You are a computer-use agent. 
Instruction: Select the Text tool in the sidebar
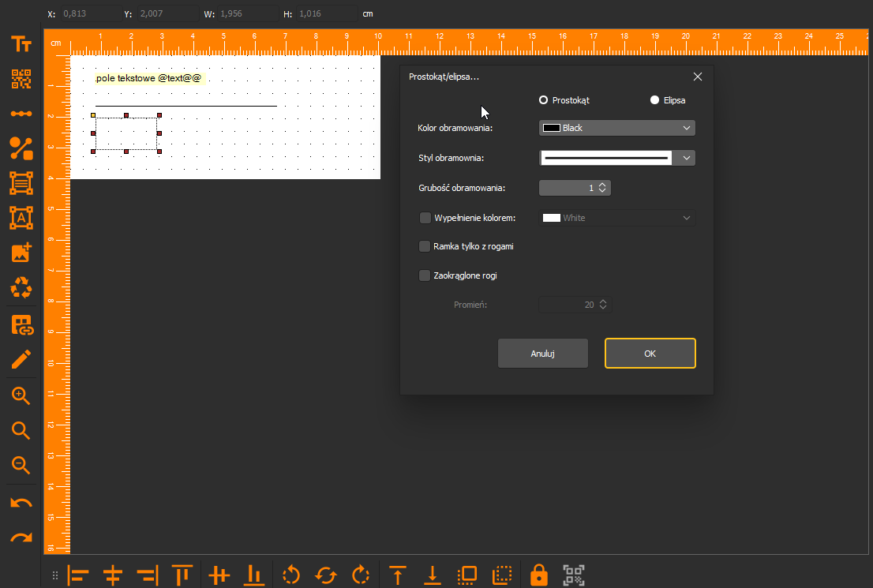click(21, 44)
